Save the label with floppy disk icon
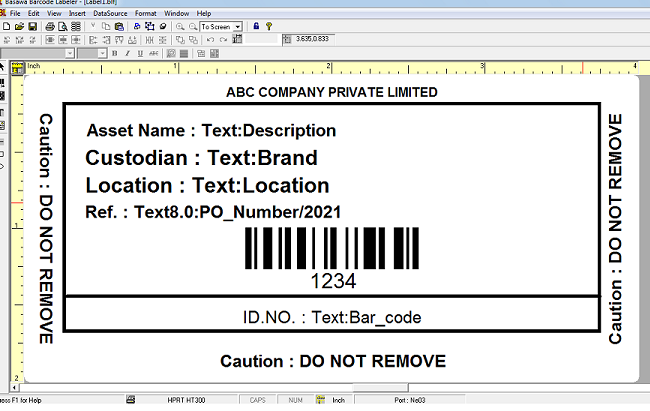Screen dimensions: 650x411 click(x=32, y=27)
